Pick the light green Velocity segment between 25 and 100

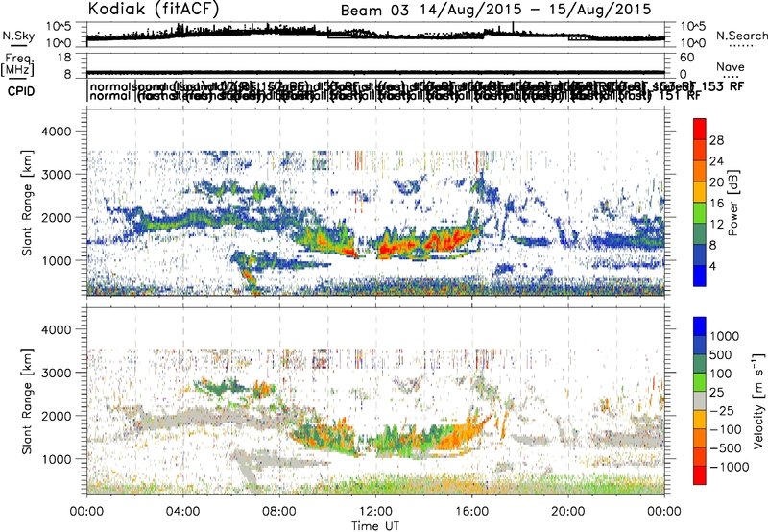click(700, 383)
